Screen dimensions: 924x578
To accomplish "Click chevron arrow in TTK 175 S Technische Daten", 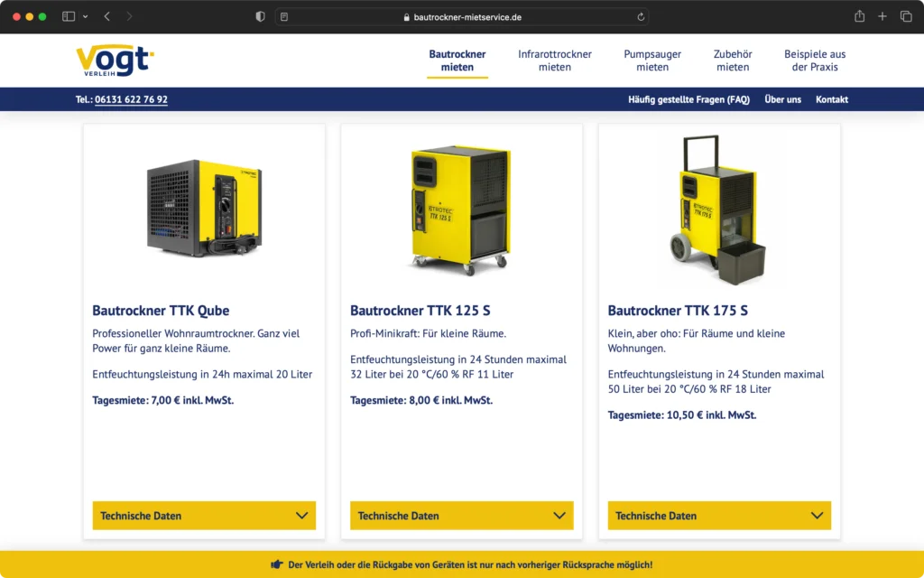I will click(x=817, y=516).
